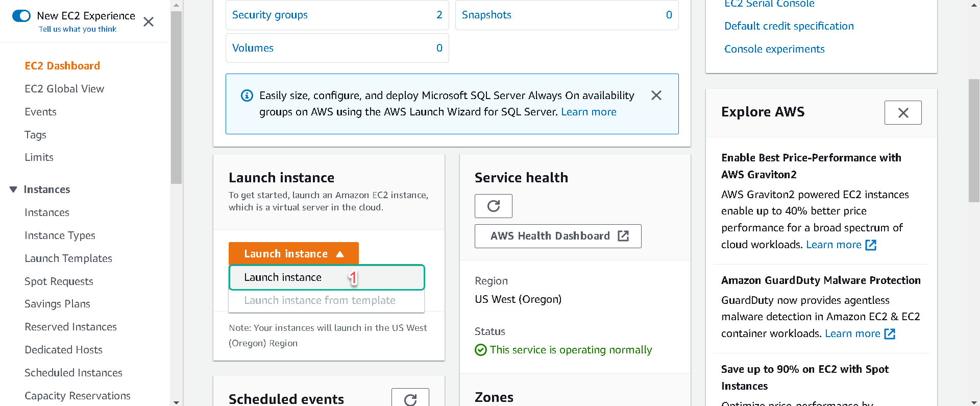Viewport: 980px width, 406px height.
Task: Collapse the orange Launch instance dropdown
Action: 293,254
